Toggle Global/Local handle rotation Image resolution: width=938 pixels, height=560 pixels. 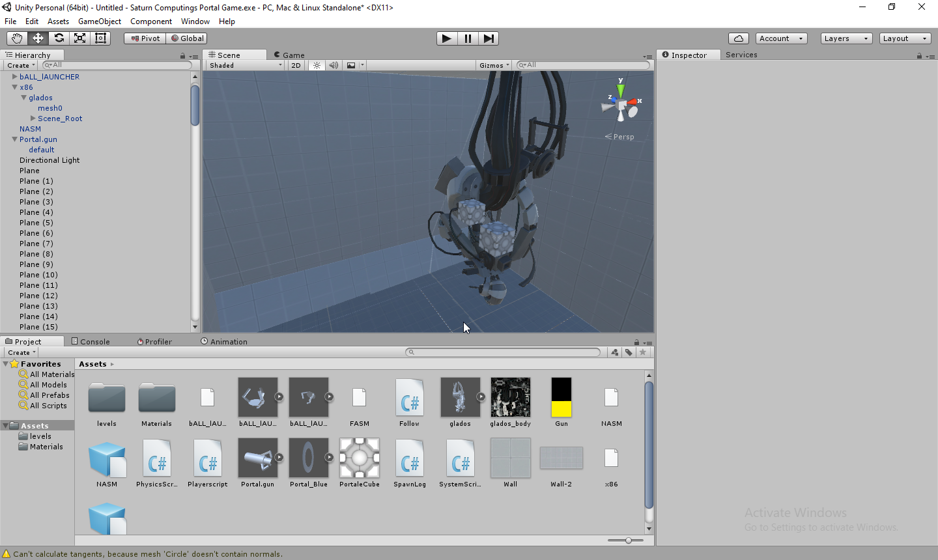tap(187, 38)
